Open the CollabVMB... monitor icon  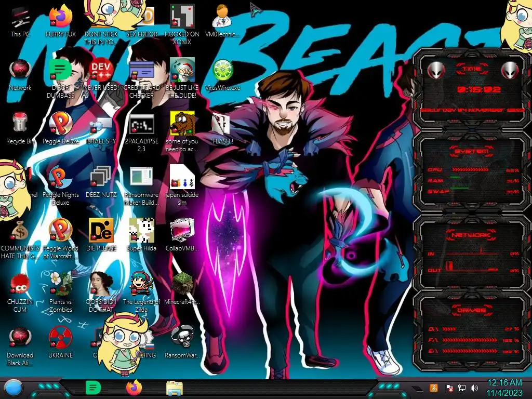[182, 235]
